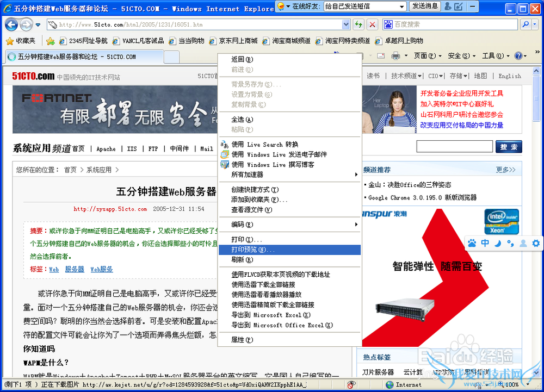Click the site search text field
544x392 pixels.
[x=454, y=146]
